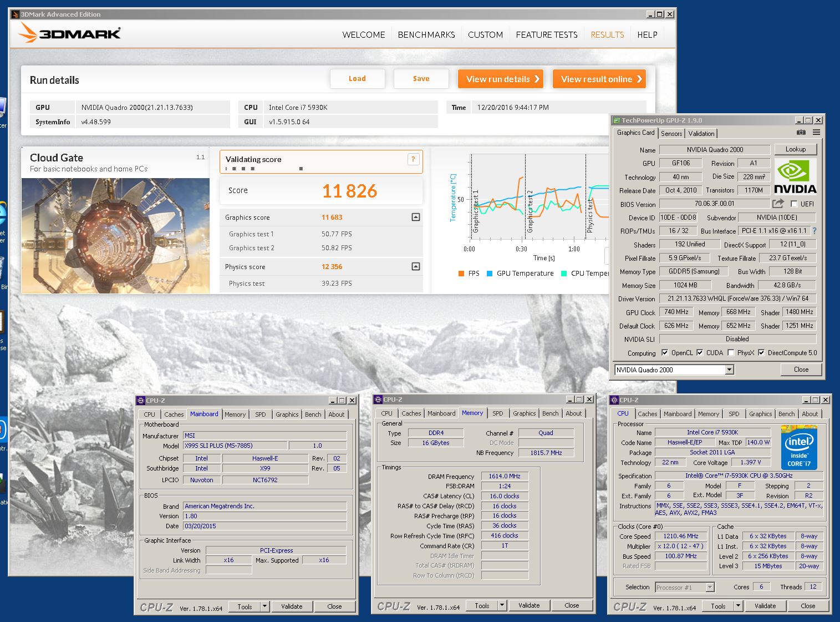Open the Graphics tab in the Mainboard CPU-Z window
The image size is (840, 622).
(x=287, y=414)
